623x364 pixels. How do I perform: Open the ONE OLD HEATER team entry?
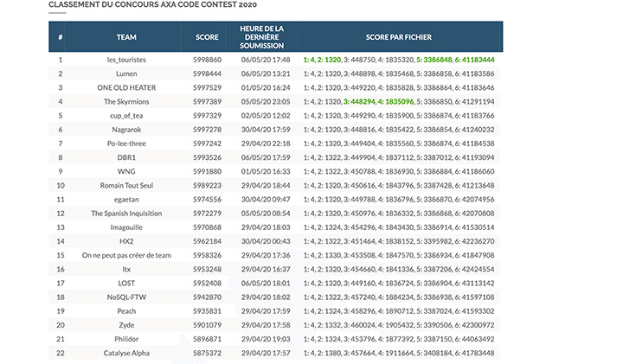[x=126, y=88]
